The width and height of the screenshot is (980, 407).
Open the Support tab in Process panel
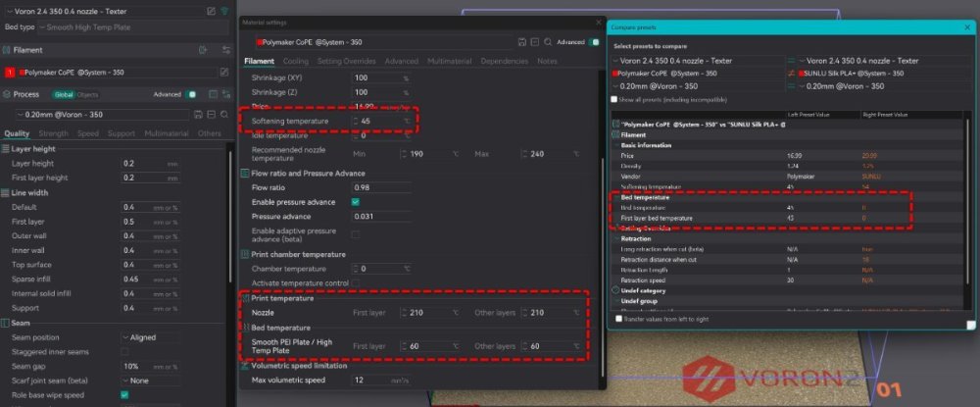(x=122, y=133)
